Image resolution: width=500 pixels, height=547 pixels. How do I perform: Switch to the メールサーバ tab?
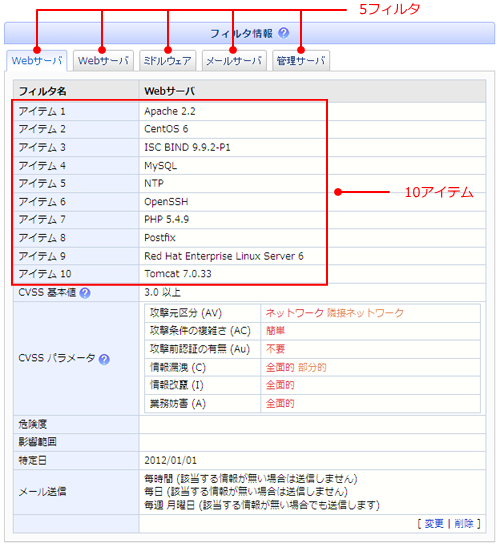tap(234, 61)
